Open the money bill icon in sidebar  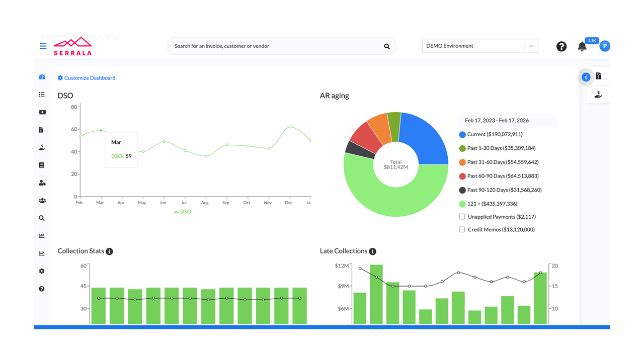[42, 112]
